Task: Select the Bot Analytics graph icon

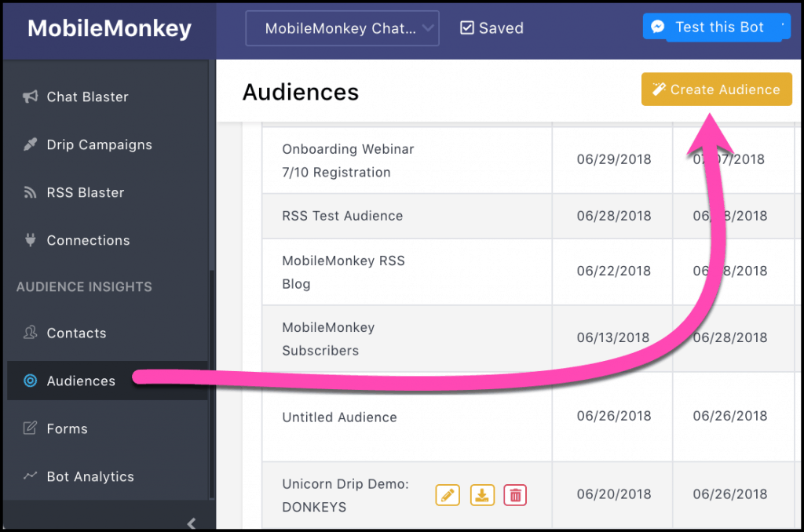Action: tap(30, 476)
